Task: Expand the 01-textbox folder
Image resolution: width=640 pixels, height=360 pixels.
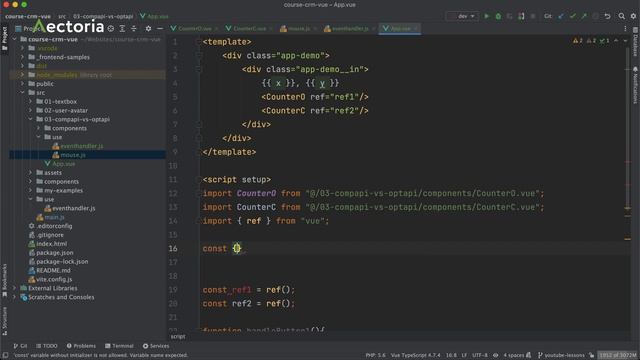Action: pos(31,101)
